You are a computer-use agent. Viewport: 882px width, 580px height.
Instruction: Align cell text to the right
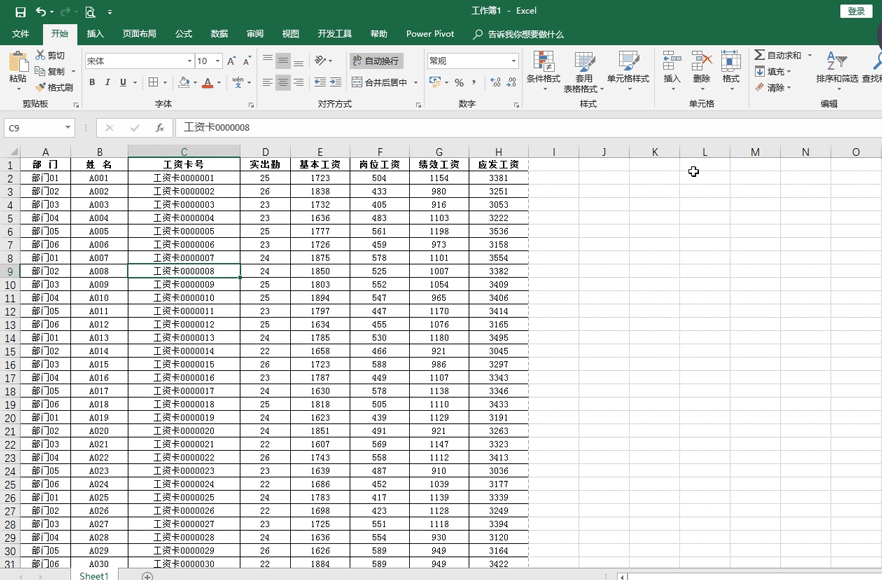[x=299, y=82]
